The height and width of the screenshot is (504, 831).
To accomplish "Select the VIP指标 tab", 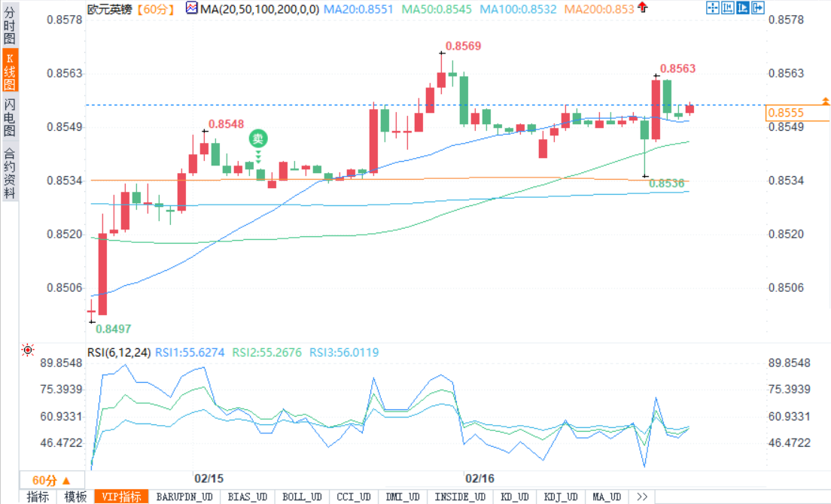I will pos(121,496).
